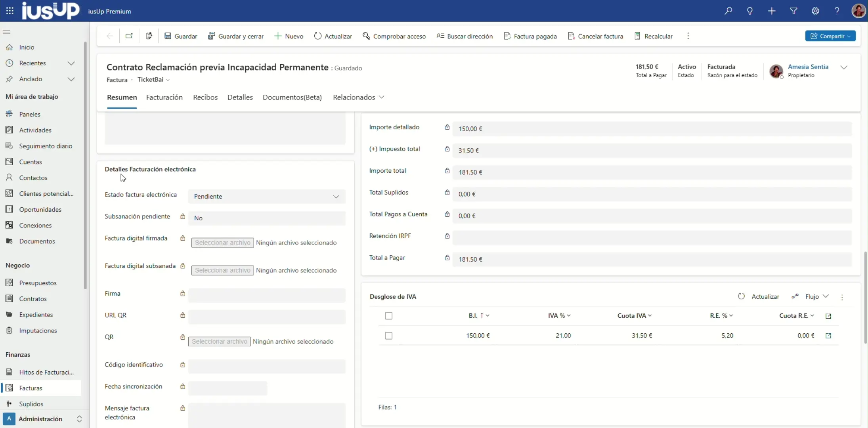Click the Compartir button

[830, 36]
